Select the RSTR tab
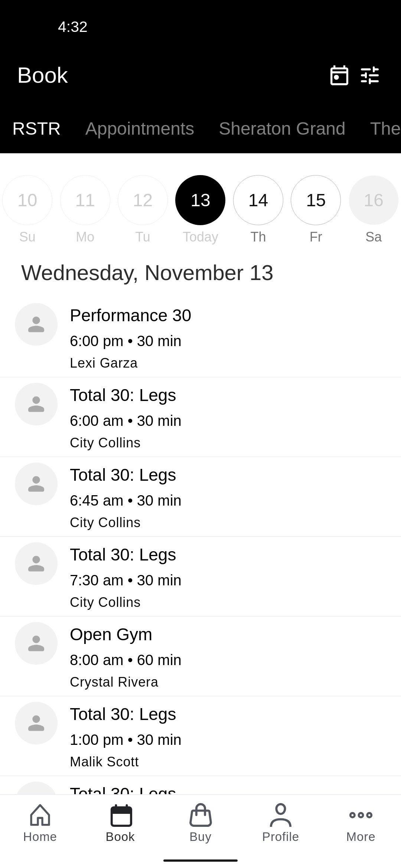The height and width of the screenshot is (868, 401). [x=36, y=129]
